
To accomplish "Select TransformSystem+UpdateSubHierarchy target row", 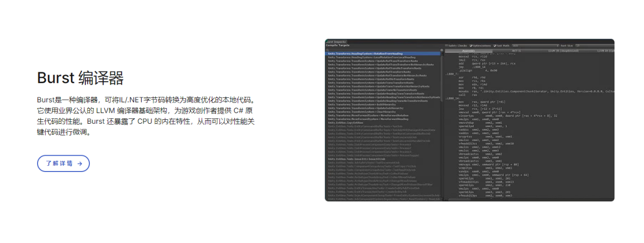I will (382, 108).
